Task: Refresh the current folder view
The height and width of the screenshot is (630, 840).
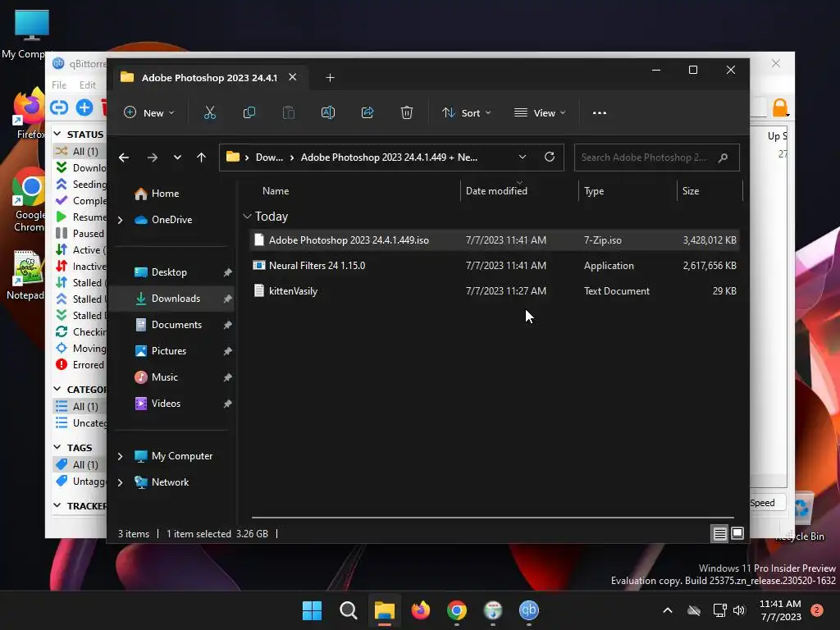Action: [x=549, y=157]
